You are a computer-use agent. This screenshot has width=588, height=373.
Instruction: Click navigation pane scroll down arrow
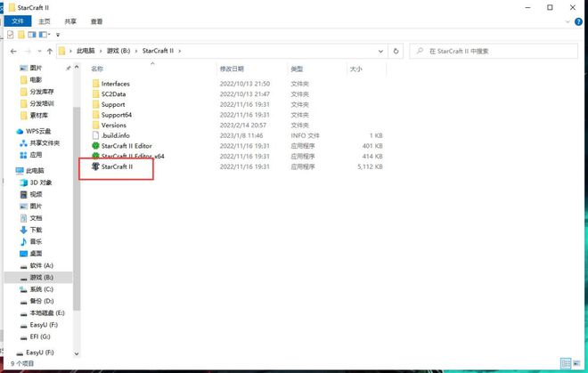[77, 353]
